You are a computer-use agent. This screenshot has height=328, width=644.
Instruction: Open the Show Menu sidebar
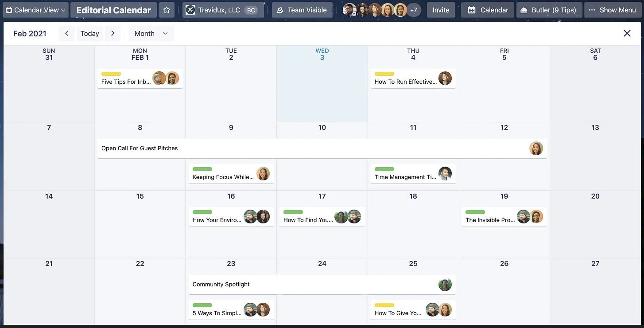click(613, 10)
